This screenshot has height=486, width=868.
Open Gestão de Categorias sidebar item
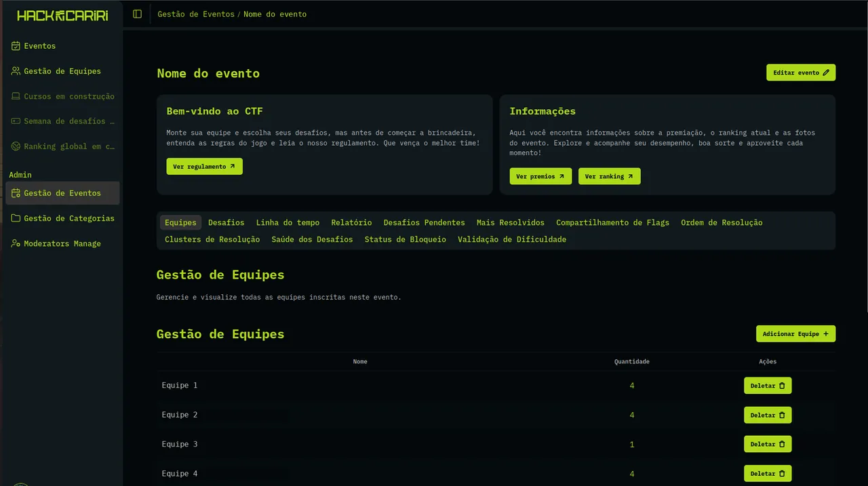[x=62, y=218]
